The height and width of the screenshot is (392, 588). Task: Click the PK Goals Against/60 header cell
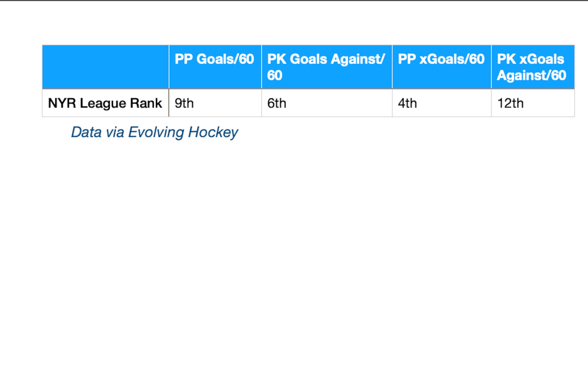(x=327, y=67)
